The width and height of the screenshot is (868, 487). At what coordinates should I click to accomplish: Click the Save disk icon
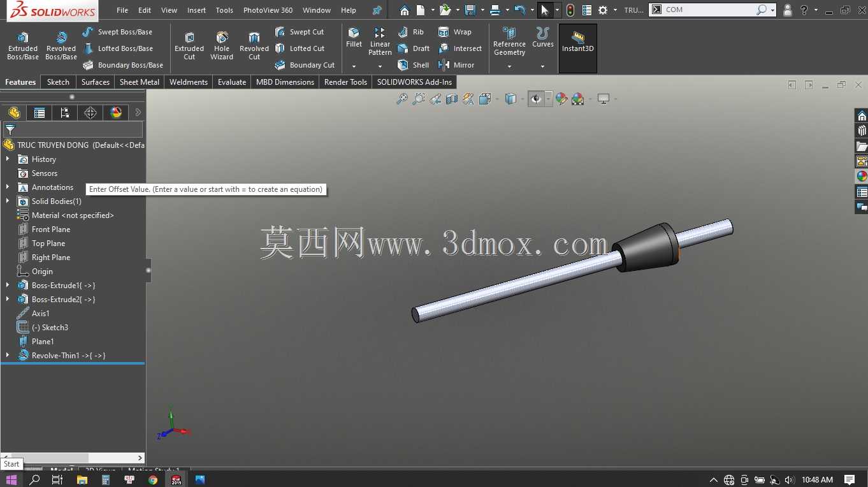pyautogui.click(x=471, y=10)
